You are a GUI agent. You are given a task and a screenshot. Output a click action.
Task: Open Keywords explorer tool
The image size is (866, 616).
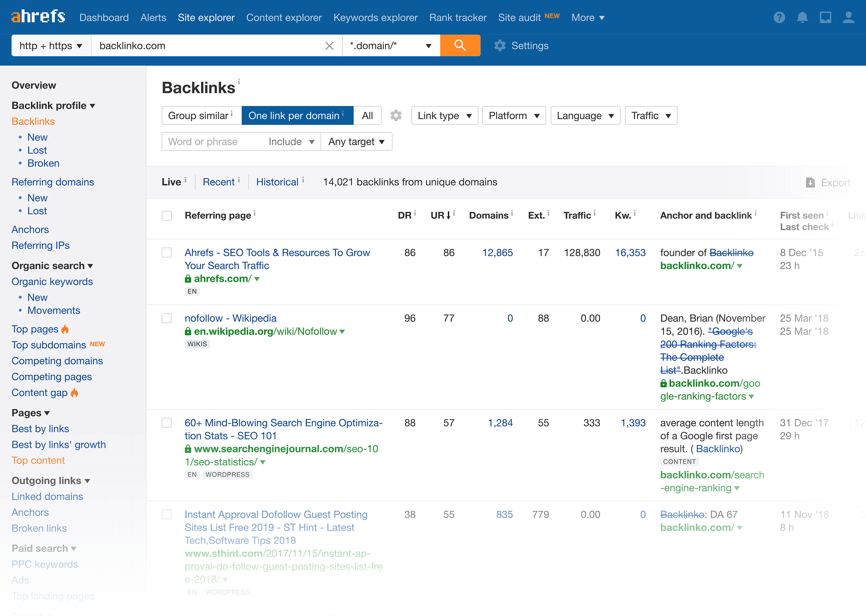coord(376,18)
